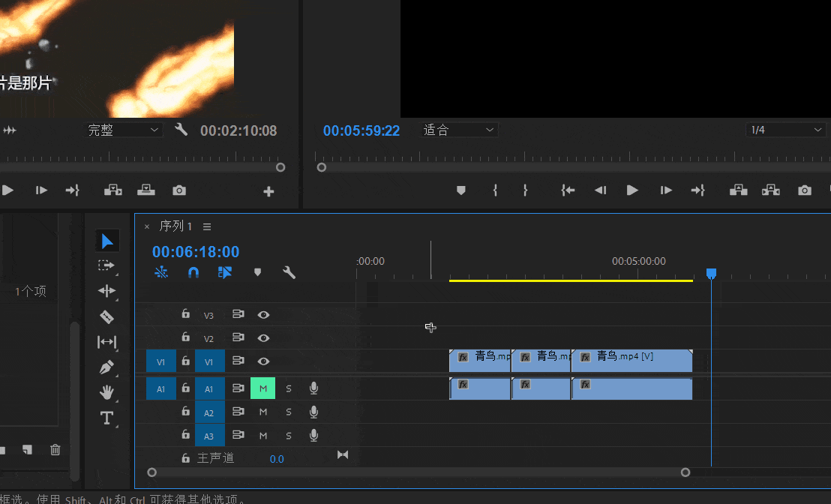This screenshot has height=504, width=831.
Task: Toggle timeline snapping magnet icon
Action: point(193,272)
